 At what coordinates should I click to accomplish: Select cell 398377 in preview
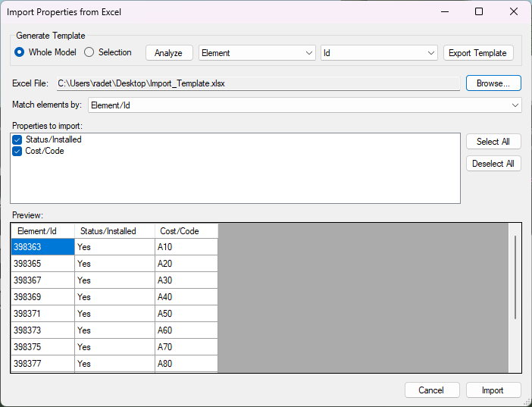click(x=42, y=364)
